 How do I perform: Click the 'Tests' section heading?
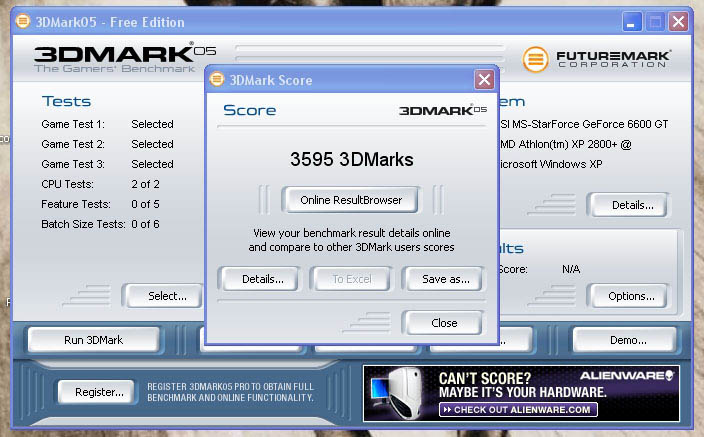coord(66,102)
